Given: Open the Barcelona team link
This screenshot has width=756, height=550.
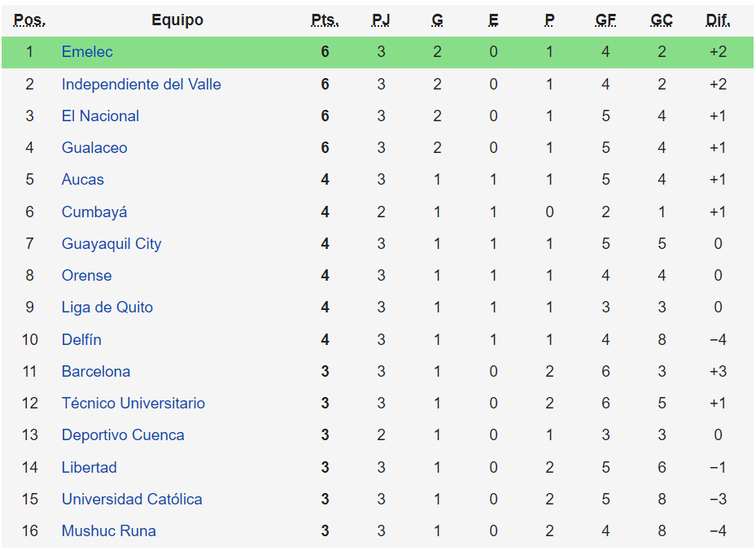Looking at the screenshot, I should point(96,372).
